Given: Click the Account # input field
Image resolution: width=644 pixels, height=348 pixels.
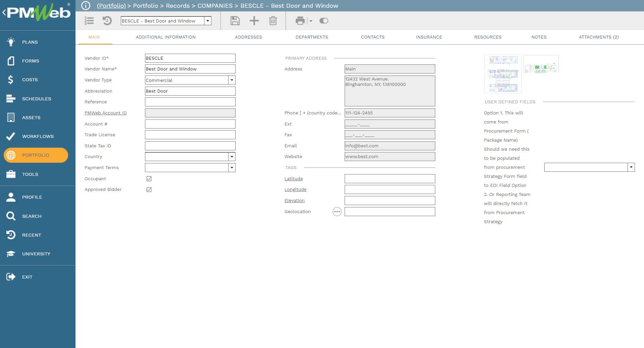Looking at the screenshot, I should [190, 124].
